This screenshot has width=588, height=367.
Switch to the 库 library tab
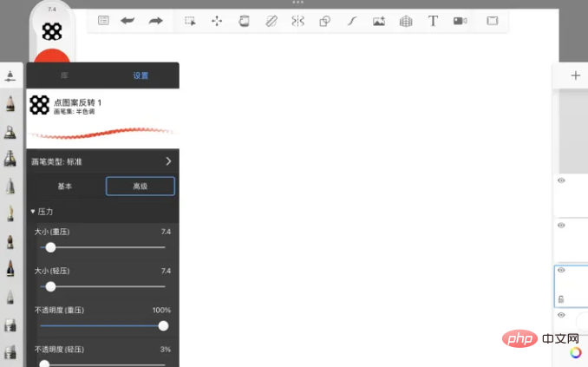click(64, 75)
